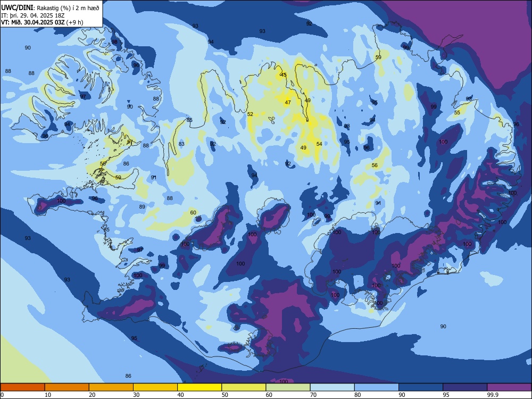Select the pale yellow 50–60 legend swatch
Image resolution: width=532 pixels, height=399 pixels.
click(244, 387)
